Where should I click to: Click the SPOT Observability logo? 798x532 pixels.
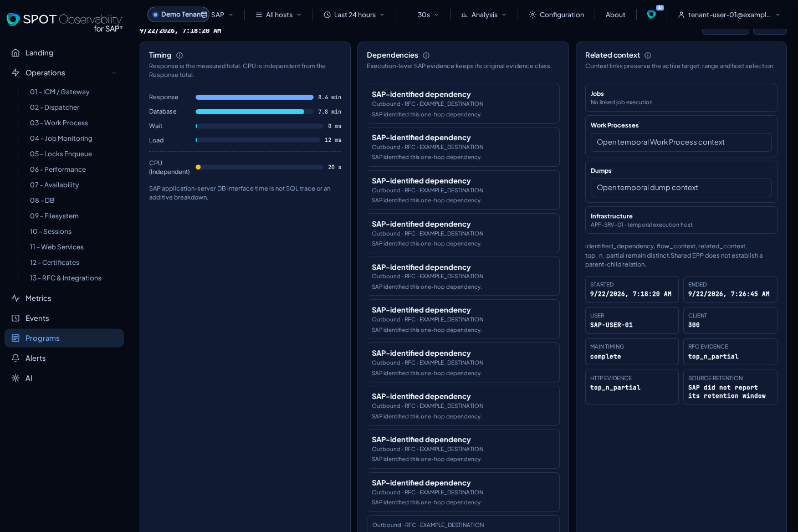(64, 22)
